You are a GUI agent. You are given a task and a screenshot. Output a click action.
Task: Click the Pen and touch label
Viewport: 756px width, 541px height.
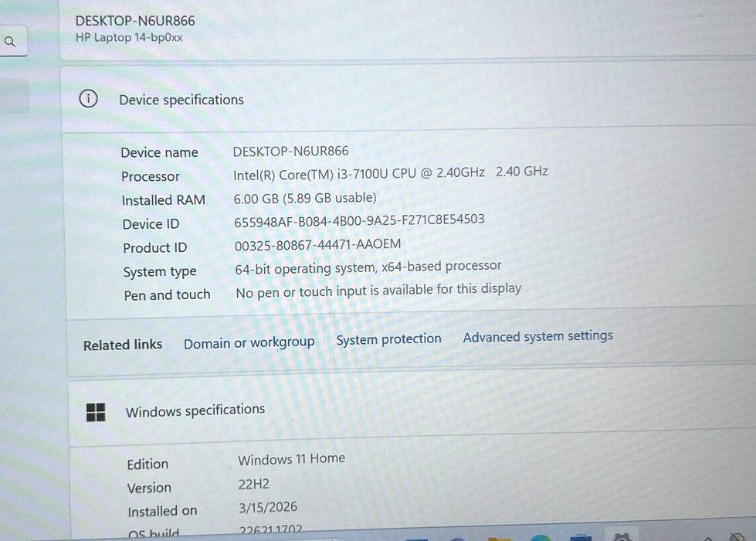(x=168, y=295)
